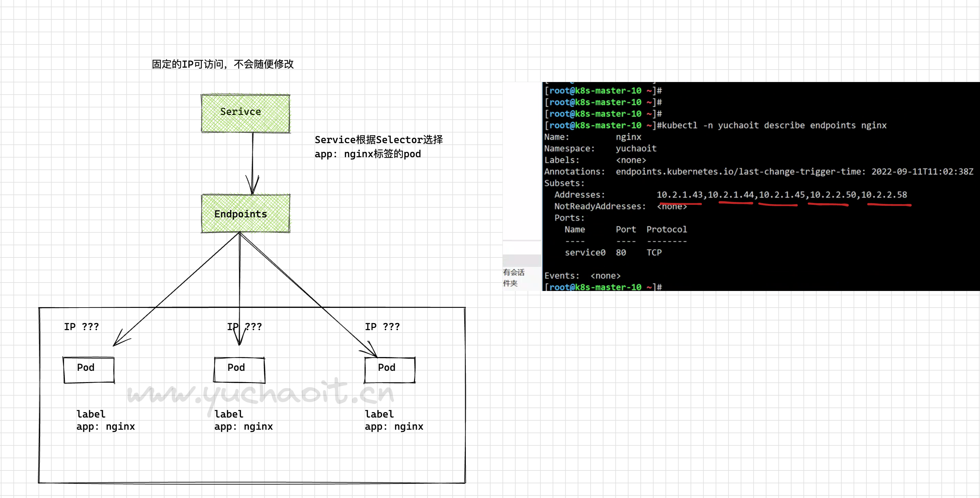Select the right 'label app: nginx' text
The image size is (980, 498).
[x=394, y=420]
